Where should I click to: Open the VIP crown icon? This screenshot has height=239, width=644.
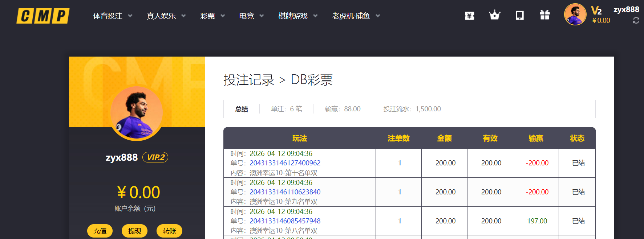[494, 15]
